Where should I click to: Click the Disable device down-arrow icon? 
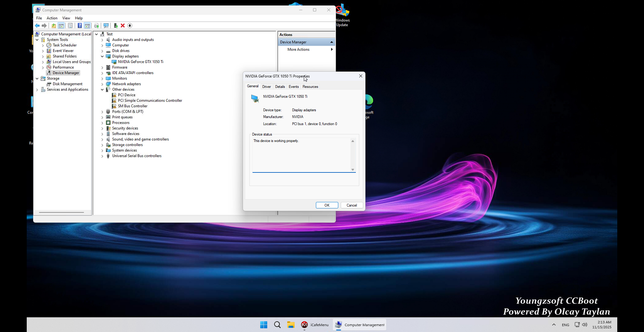point(130,26)
